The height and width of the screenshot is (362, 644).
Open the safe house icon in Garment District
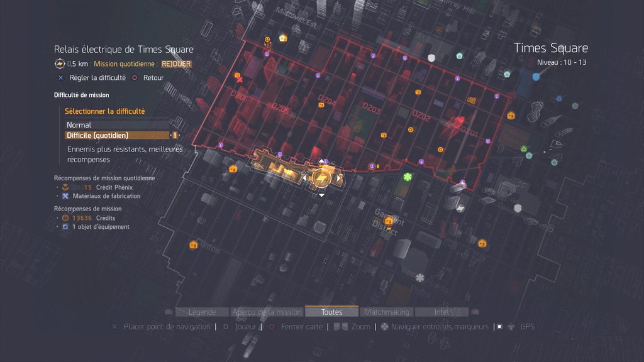click(x=389, y=221)
